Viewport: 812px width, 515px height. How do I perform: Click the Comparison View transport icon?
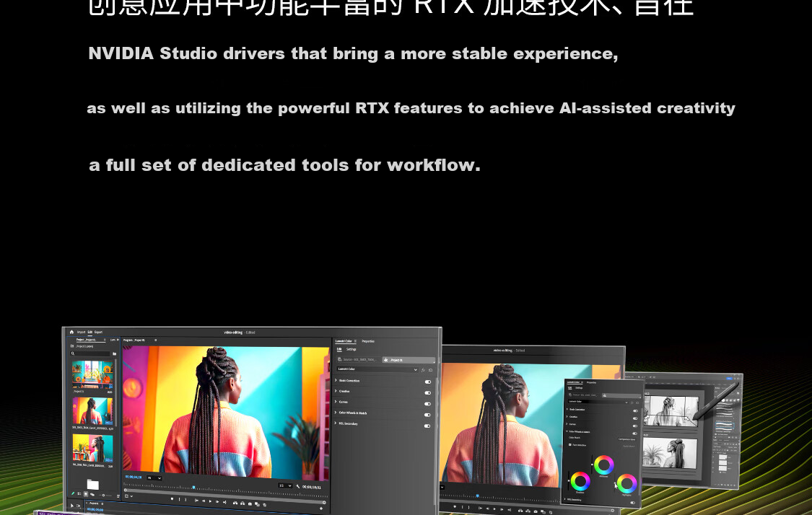pos(257,504)
